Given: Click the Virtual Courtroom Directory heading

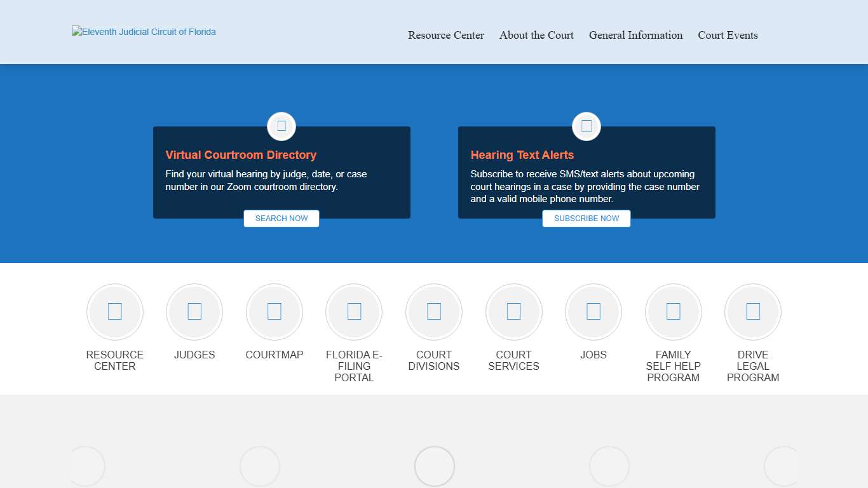Looking at the screenshot, I should [x=241, y=155].
